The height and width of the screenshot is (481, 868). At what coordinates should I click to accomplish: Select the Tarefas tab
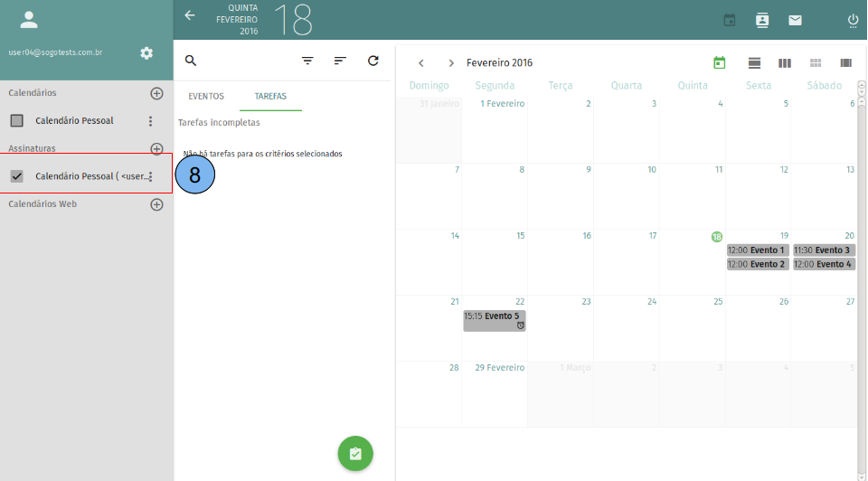pyautogui.click(x=270, y=96)
